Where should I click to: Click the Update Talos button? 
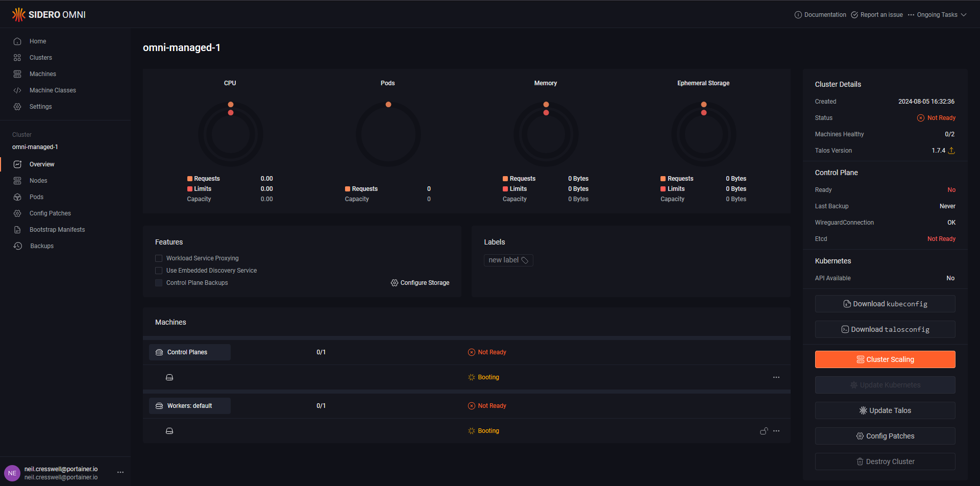pos(885,410)
